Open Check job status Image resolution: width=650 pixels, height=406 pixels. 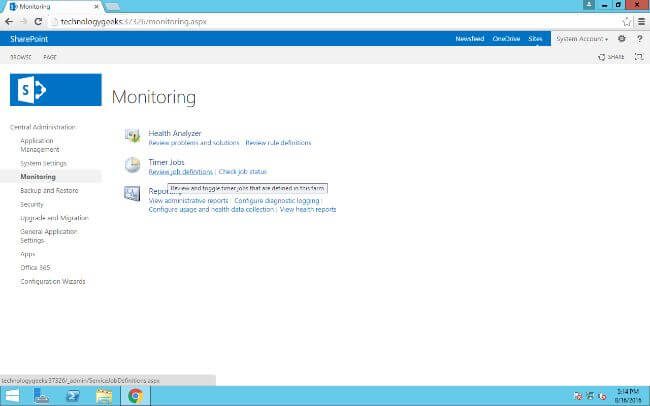pyautogui.click(x=243, y=172)
